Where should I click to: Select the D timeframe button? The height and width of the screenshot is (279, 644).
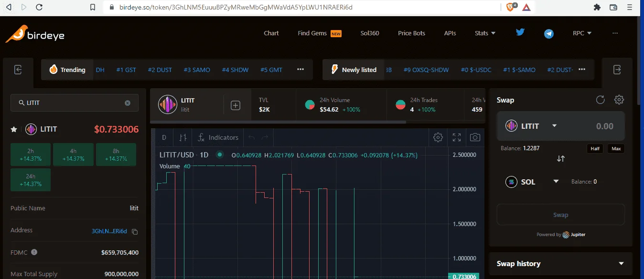point(164,137)
